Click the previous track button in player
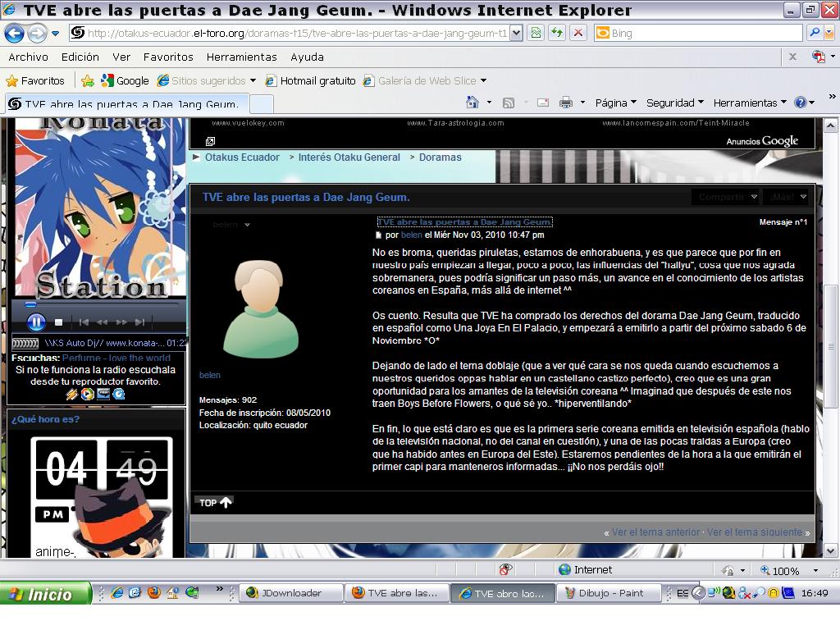 pyautogui.click(x=84, y=322)
